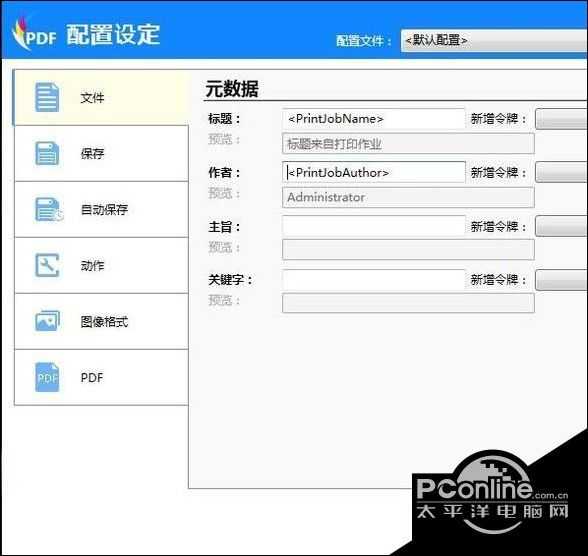Open the 保存 settings tab
The width and height of the screenshot is (588, 556).
pyautogui.click(x=101, y=153)
